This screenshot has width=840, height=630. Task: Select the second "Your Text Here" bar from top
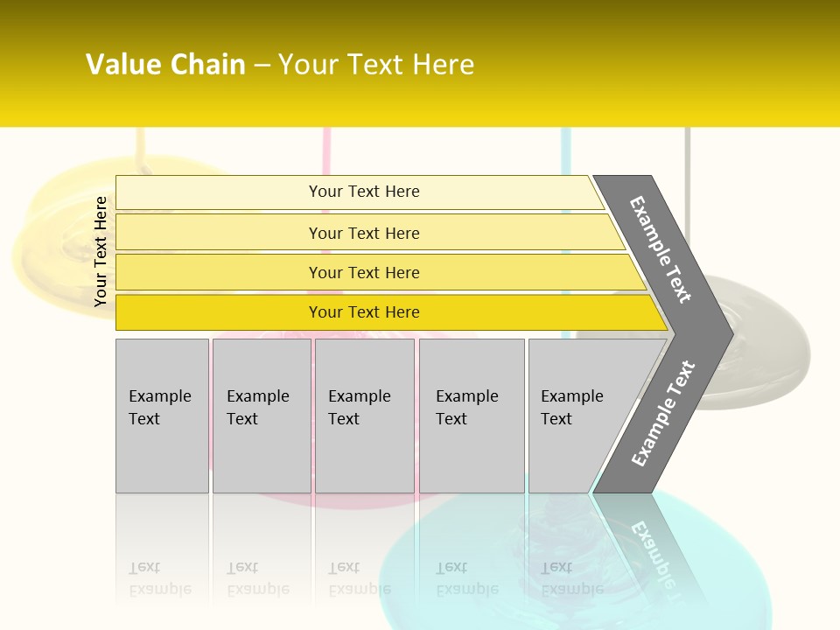pos(364,233)
